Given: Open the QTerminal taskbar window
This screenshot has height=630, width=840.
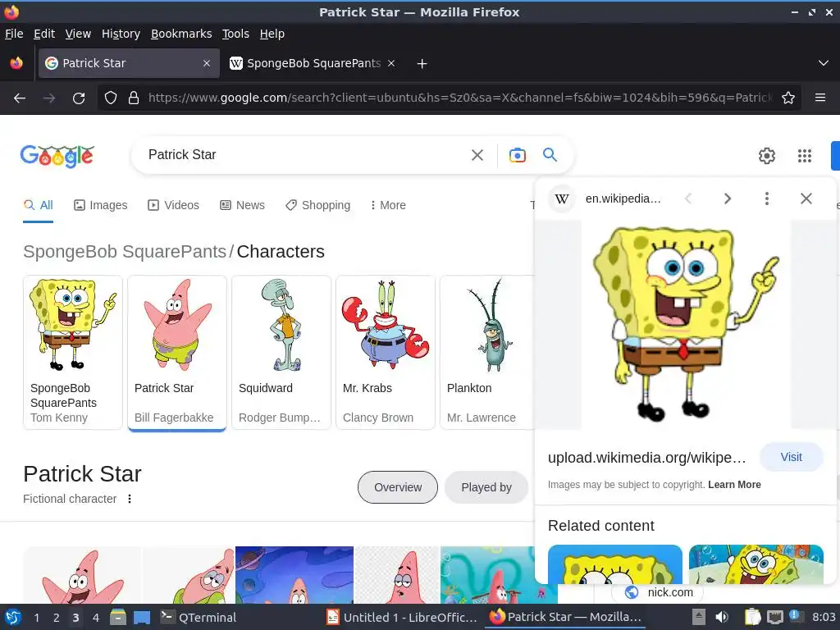Looking at the screenshot, I should point(199,617).
